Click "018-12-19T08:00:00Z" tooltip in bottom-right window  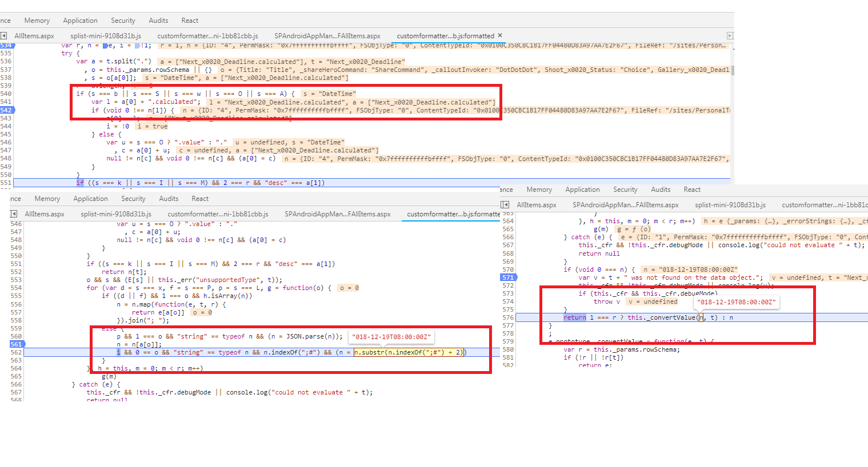[x=737, y=302]
